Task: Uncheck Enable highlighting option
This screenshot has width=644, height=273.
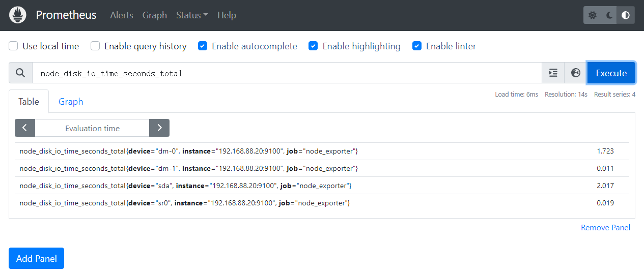Action: (314, 46)
